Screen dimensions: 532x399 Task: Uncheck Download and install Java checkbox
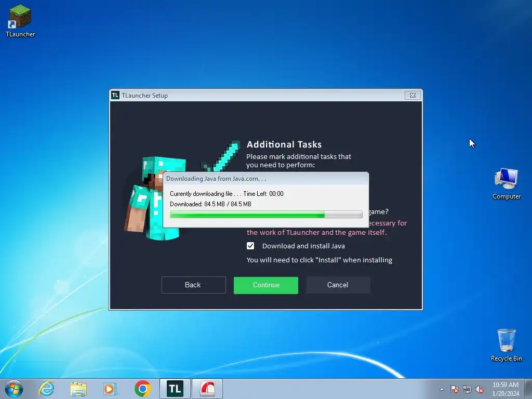250,246
